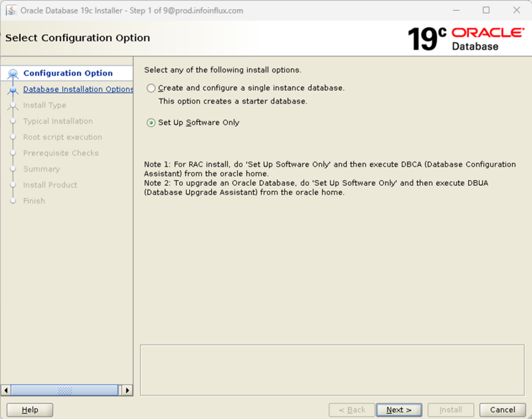Select Create and configure a single instance database
Image resolution: width=532 pixels, height=419 pixels.
pyautogui.click(x=151, y=88)
